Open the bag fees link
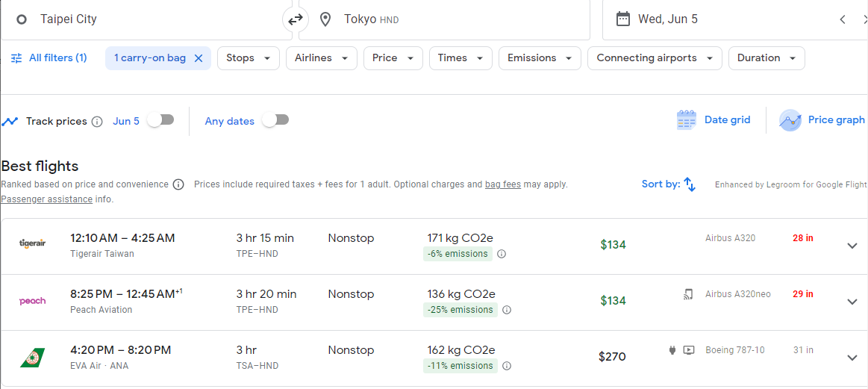The width and height of the screenshot is (868, 389). (x=502, y=184)
